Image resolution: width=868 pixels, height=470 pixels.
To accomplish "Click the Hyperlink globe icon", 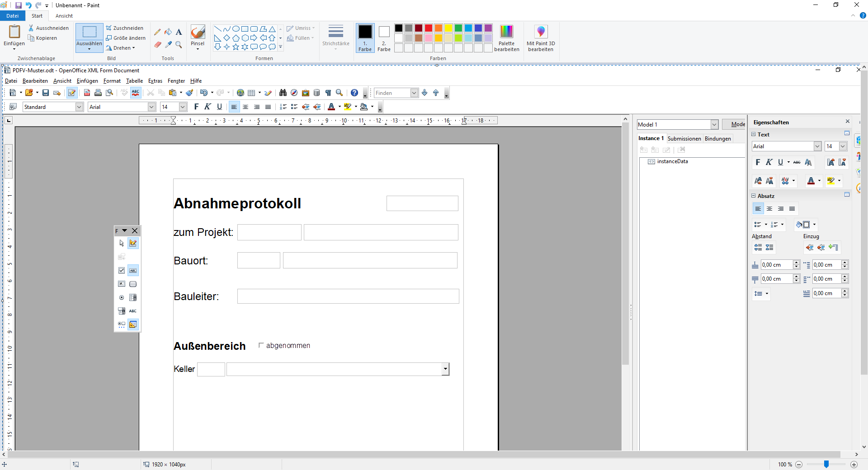I will coord(241,93).
